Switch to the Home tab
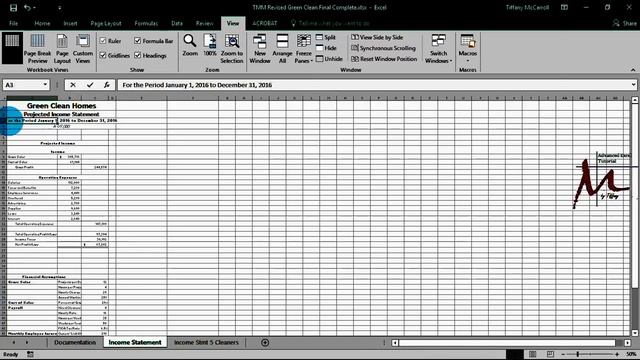The height and width of the screenshot is (360, 640). pyautogui.click(x=42, y=23)
